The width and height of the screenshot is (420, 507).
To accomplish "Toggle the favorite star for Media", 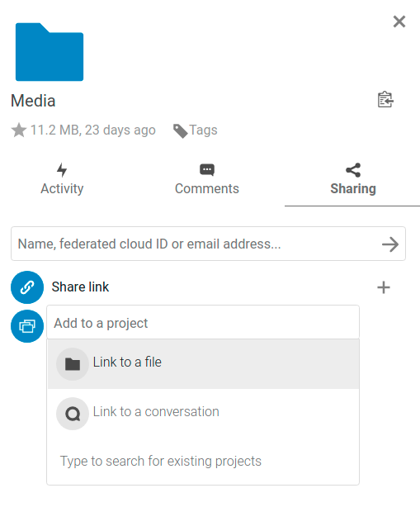I will click(19, 130).
